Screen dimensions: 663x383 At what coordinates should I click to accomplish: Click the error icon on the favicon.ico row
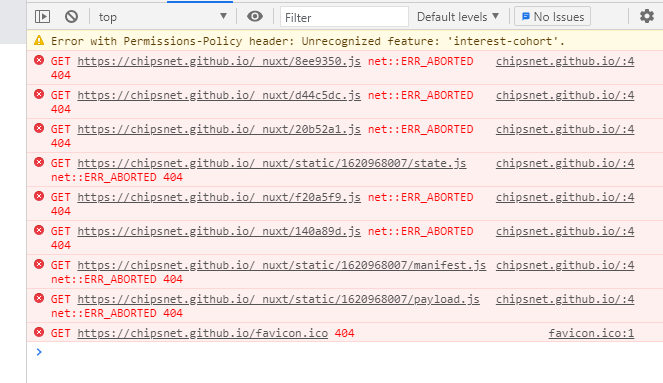[x=39, y=332]
